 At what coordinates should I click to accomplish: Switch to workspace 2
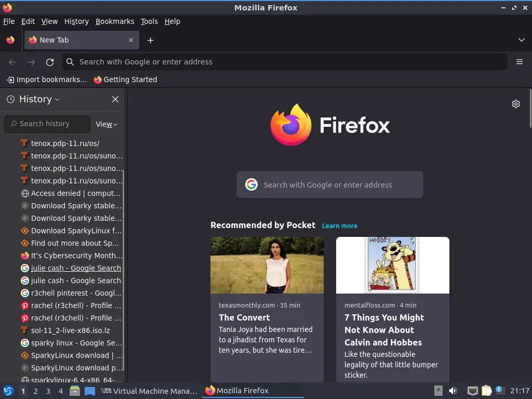36,391
